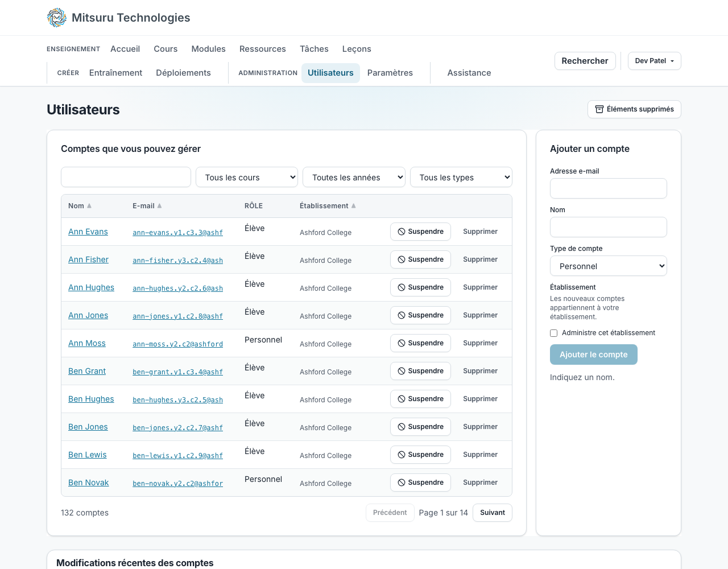This screenshot has height=569, width=728.
Task: Go to the Accueil tab
Action: coord(125,49)
